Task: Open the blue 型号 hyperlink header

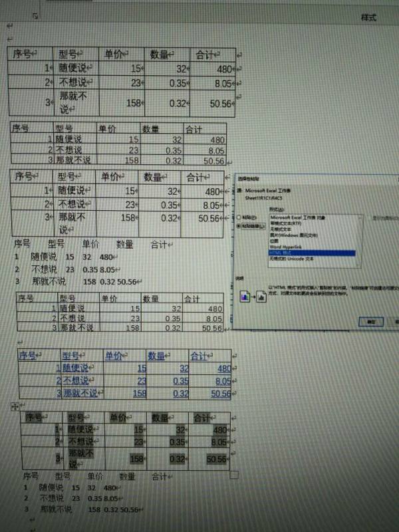Action: coord(70,356)
